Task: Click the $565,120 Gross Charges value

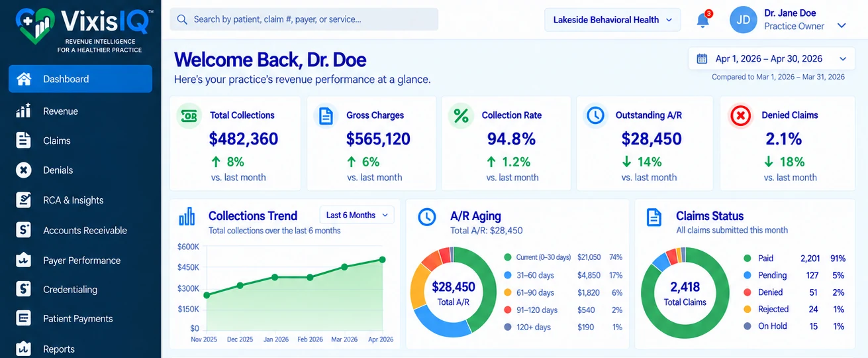Action: point(378,139)
